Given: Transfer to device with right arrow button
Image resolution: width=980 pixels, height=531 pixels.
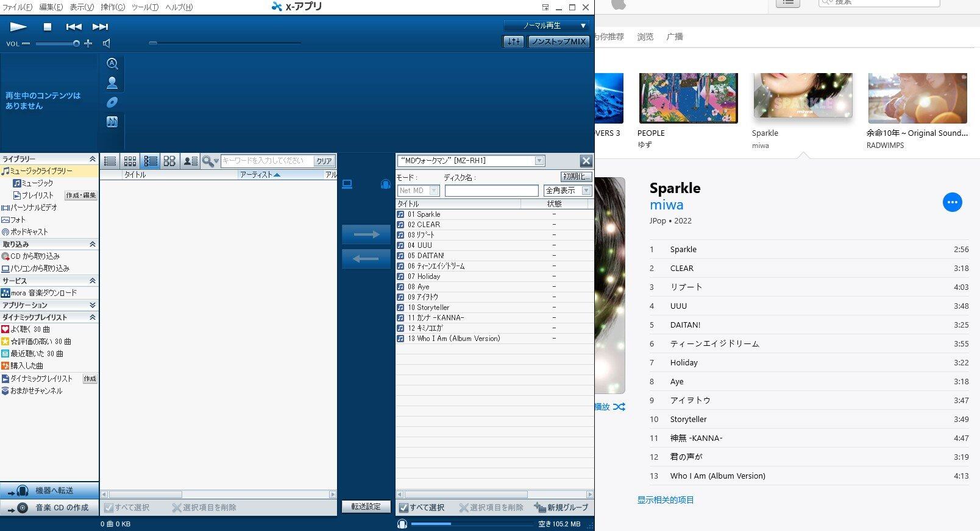Looking at the screenshot, I should [x=366, y=234].
